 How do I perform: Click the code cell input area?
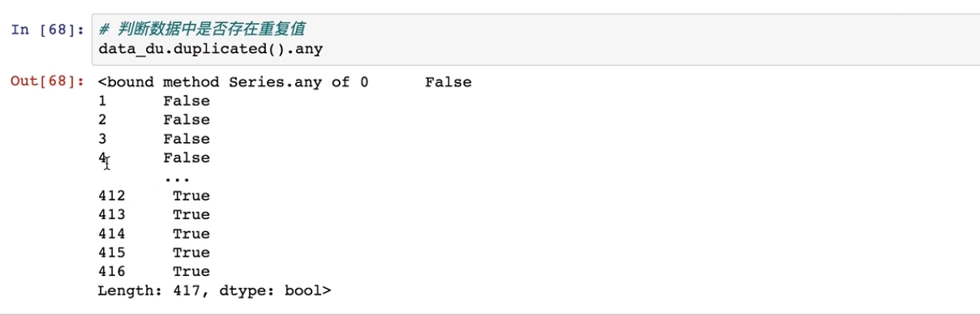point(538,39)
